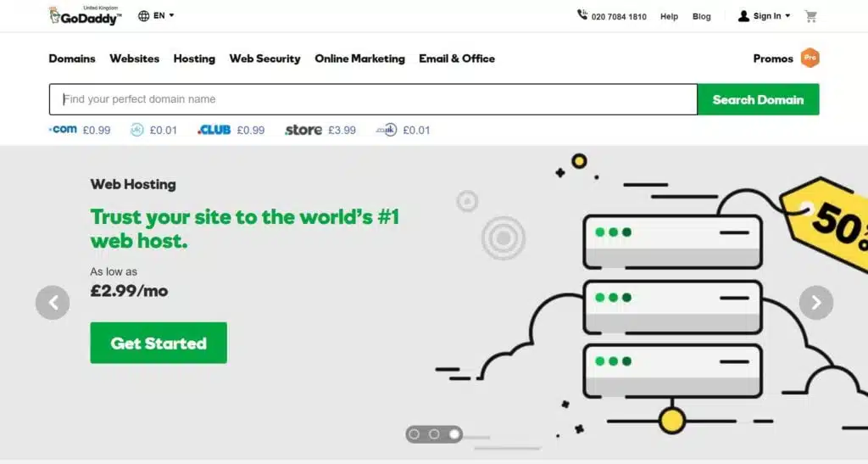Select the .store domain icon
Screen dimensions: 868x464
pos(303,130)
